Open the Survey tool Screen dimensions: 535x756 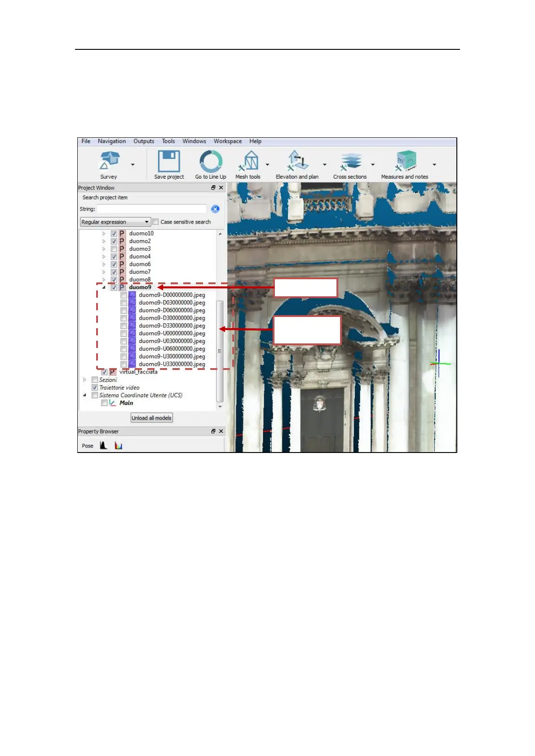click(110, 165)
